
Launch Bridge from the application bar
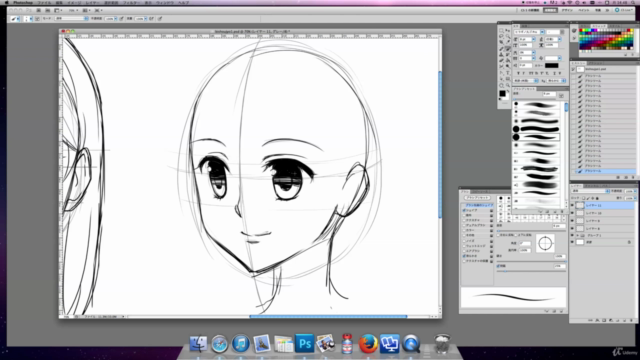pyautogui.click(x=39, y=10)
